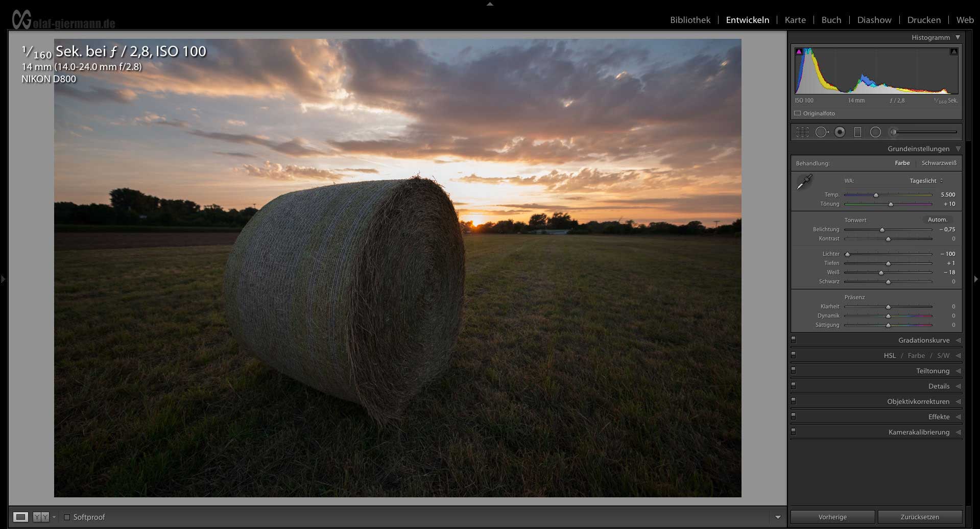Toggle highlight clipping indicator in histogram
This screenshot has width=980, height=529.
953,52
